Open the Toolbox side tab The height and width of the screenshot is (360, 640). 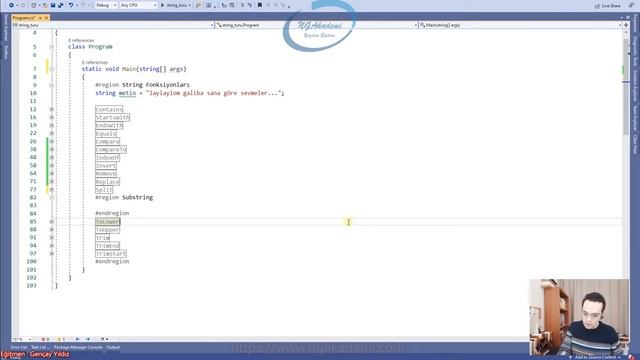tap(5, 52)
